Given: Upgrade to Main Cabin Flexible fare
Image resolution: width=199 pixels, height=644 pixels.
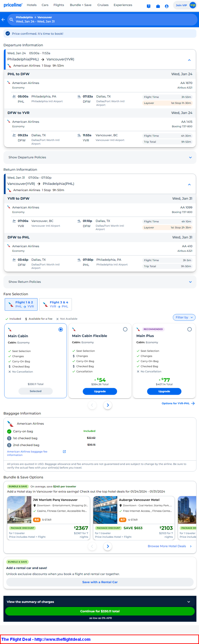Looking at the screenshot, I should pos(100,391).
